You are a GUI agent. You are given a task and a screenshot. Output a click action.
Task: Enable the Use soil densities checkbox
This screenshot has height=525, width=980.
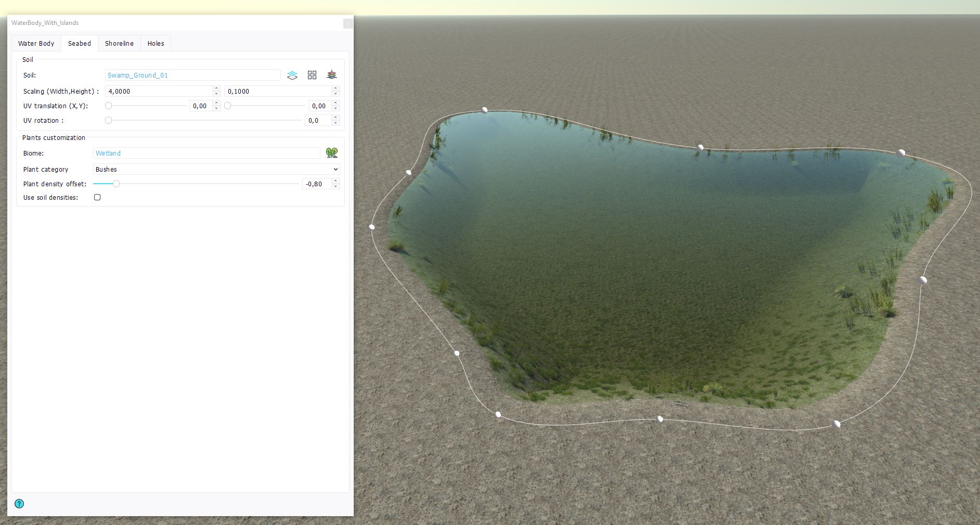(97, 198)
